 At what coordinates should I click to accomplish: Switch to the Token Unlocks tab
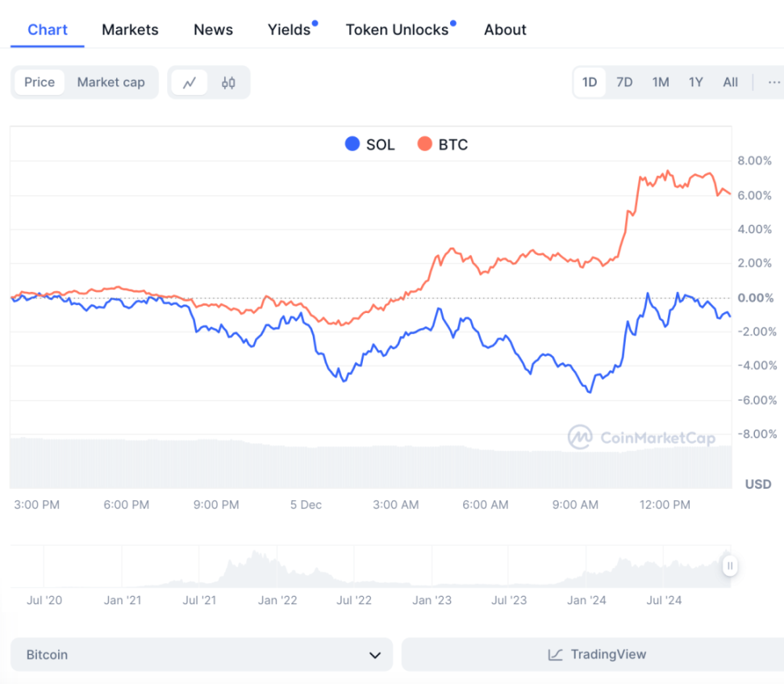coord(397,30)
